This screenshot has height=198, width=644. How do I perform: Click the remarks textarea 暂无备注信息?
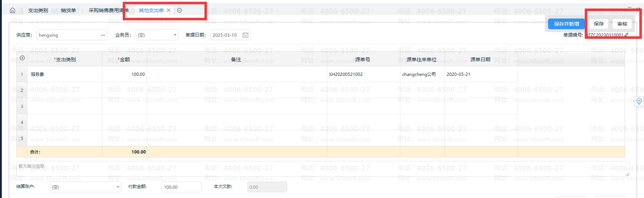[x=321, y=169]
